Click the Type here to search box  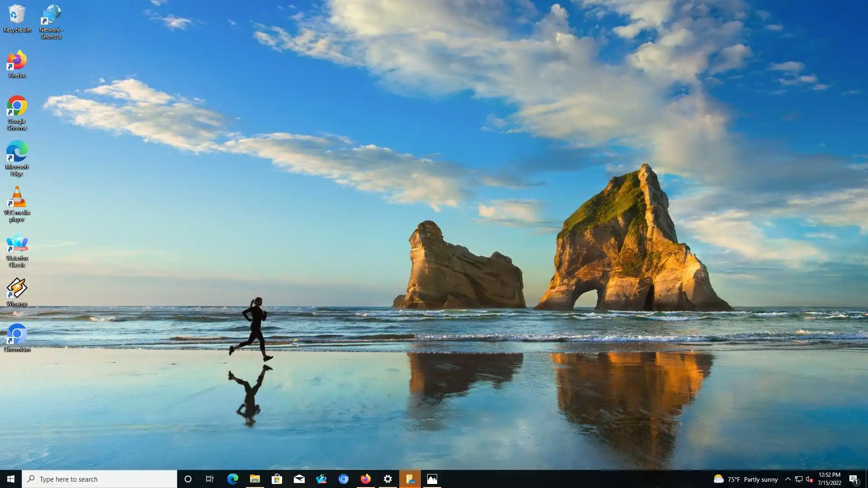pos(99,479)
